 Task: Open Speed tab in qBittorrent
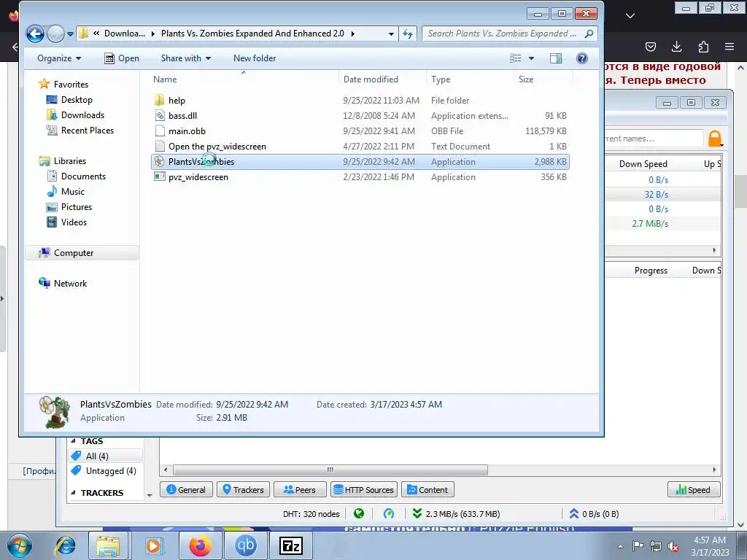click(694, 489)
